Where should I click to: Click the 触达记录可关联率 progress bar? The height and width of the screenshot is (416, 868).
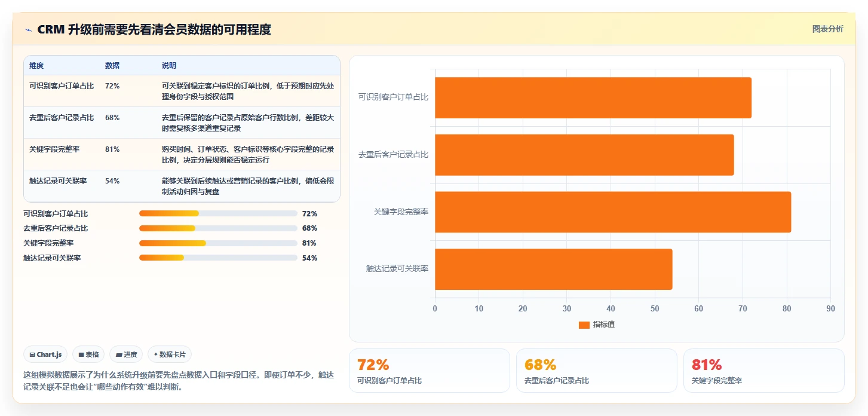coord(218,258)
